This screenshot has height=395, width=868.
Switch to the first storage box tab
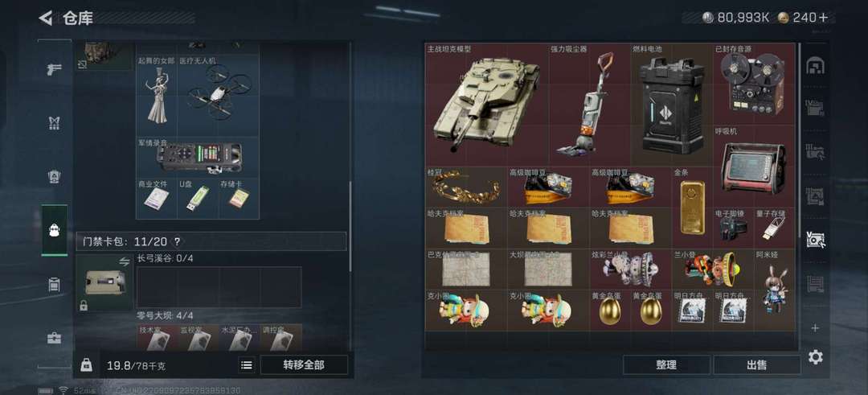pyautogui.click(x=815, y=67)
